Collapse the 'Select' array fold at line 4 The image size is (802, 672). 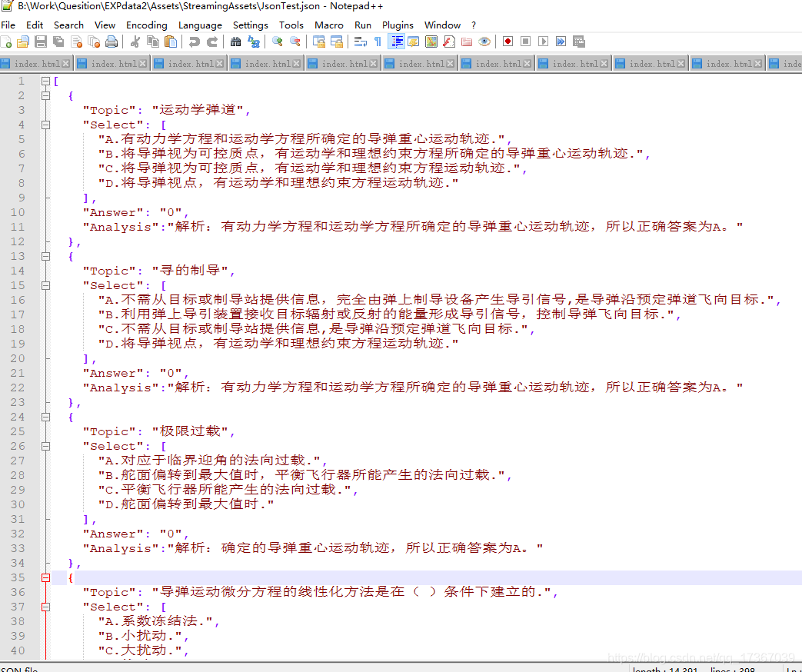click(x=45, y=124)
